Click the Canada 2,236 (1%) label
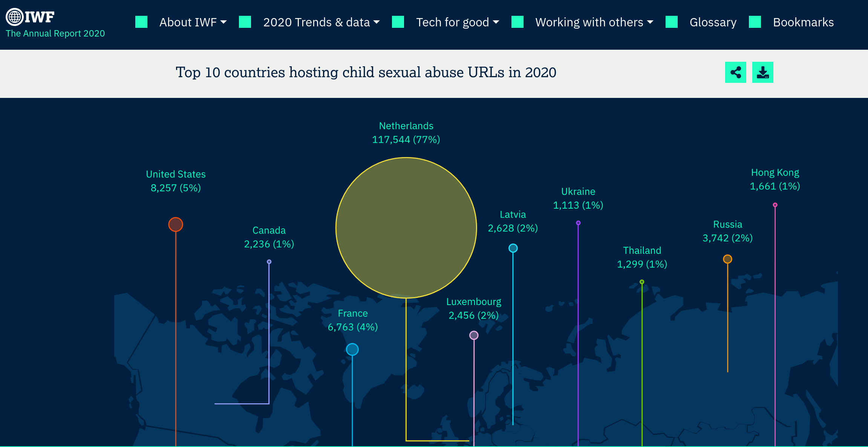868x447 pixels. [269, 237]
